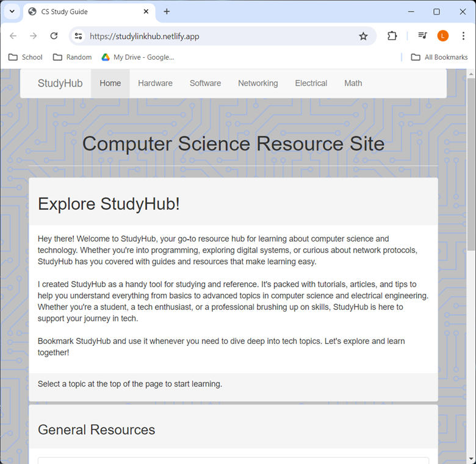Close the CS Study Guide tab
476x464 pixels.
click(146, 12)
